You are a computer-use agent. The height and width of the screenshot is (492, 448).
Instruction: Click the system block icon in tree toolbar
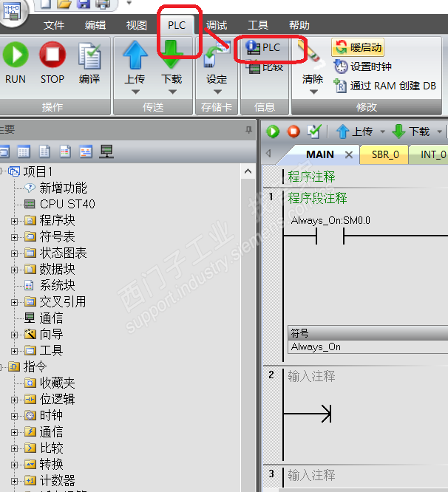65,151
